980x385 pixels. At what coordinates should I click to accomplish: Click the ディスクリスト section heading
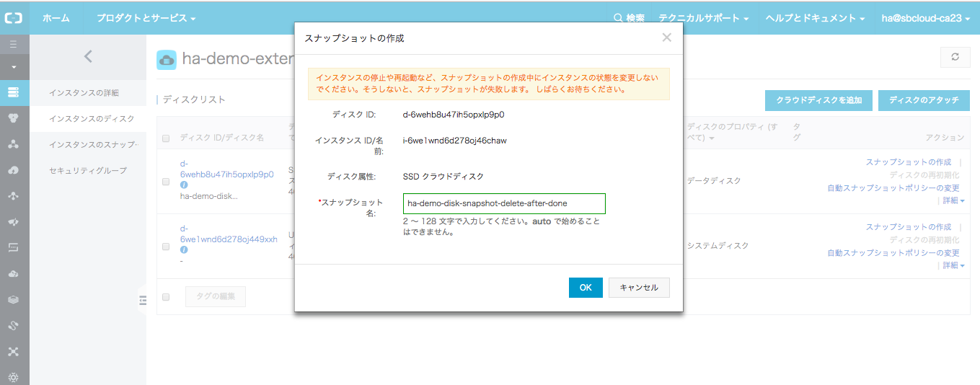[194, 99]
